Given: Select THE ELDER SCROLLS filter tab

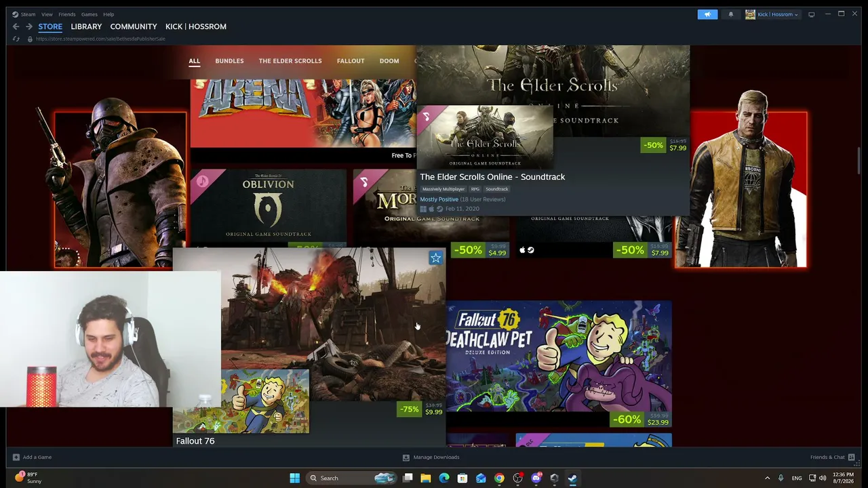Looking at the screenshot, I should pyautogui.click(x=290, y=61).
